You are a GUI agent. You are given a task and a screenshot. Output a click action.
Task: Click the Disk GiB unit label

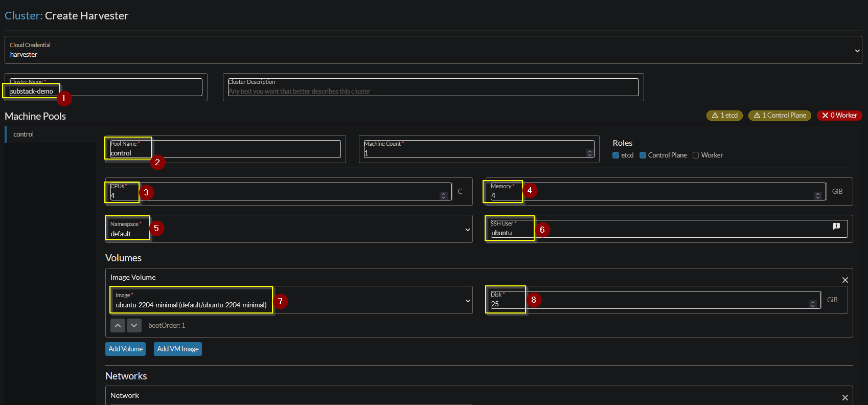832,300
